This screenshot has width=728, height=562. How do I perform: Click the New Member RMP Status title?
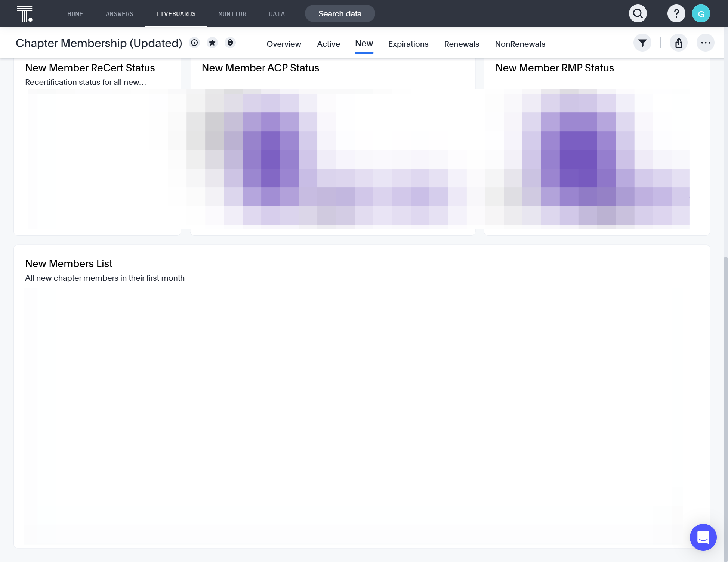(555, 68)
